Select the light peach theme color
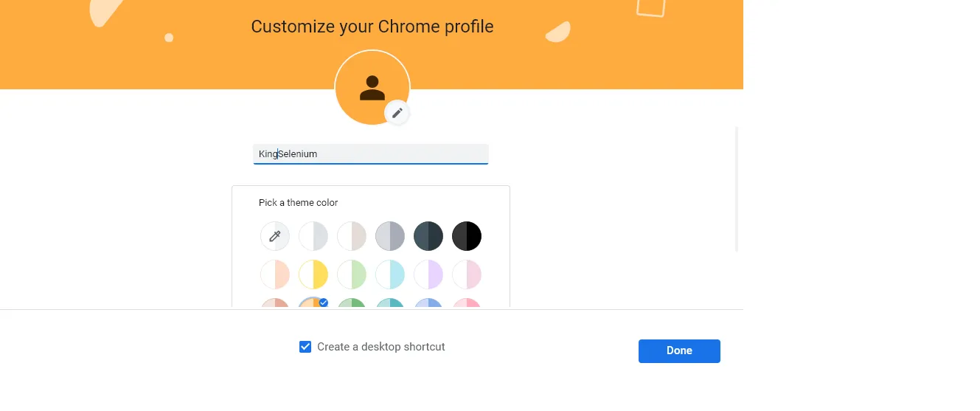Screen dimensions: 980x411 [275, 274]
